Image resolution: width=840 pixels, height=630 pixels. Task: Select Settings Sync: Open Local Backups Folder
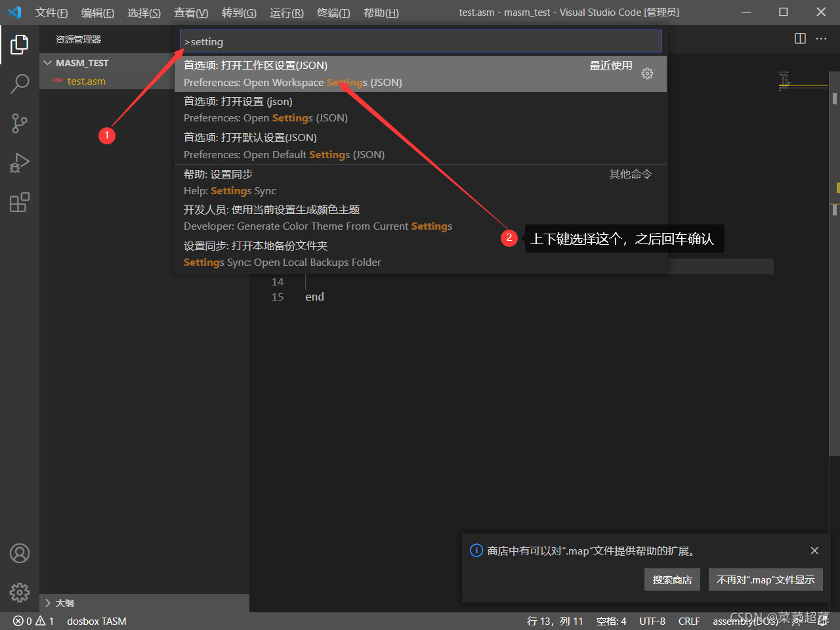[421, 254]
